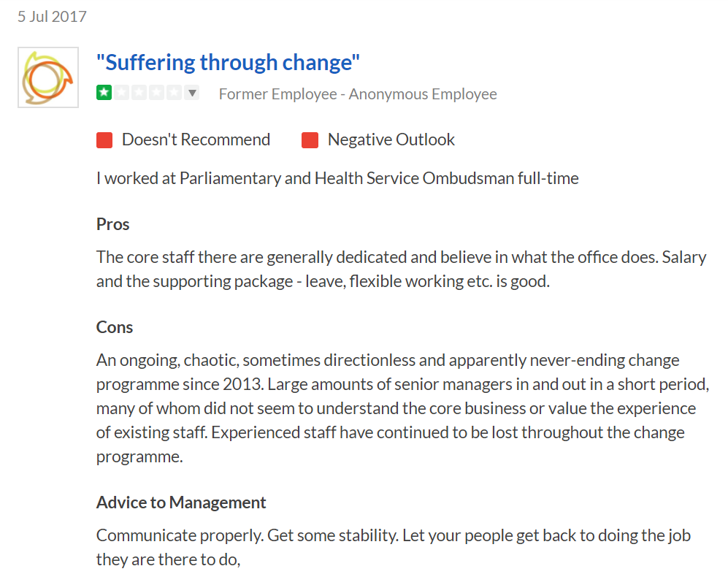This screenshot has height=585, width=728.
Task: Click the second grey rating star
Action: 122,93
